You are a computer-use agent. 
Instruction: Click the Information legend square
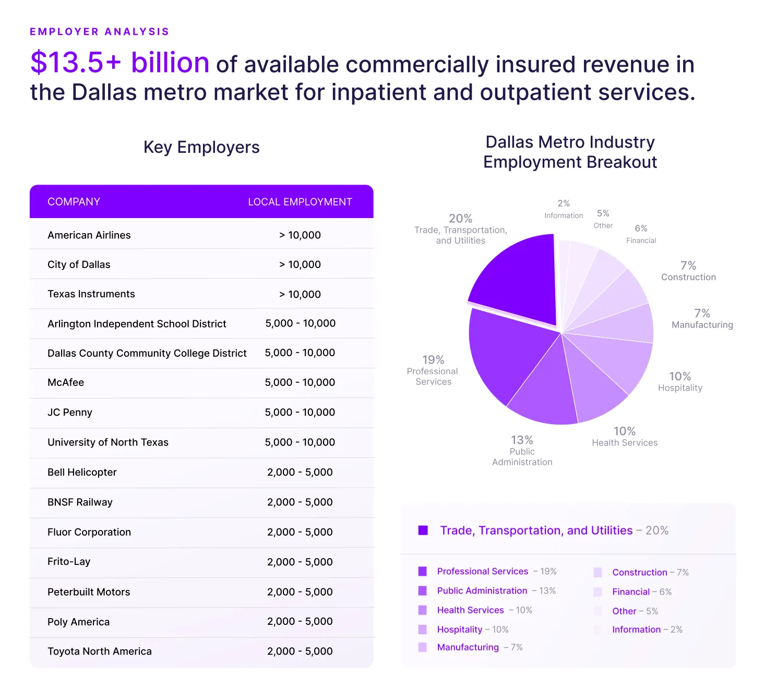(x=597, y=630)
